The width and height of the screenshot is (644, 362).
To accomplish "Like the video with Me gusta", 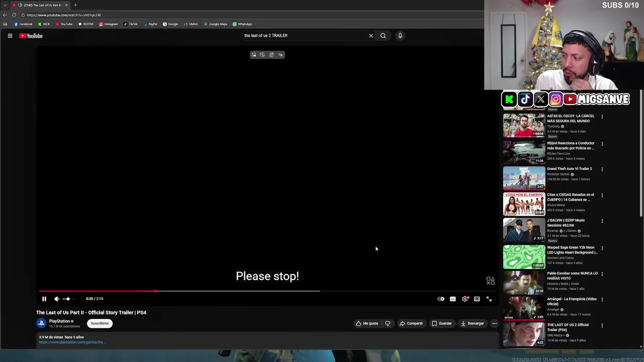I will pyautogui.click(x=367, y=323).
